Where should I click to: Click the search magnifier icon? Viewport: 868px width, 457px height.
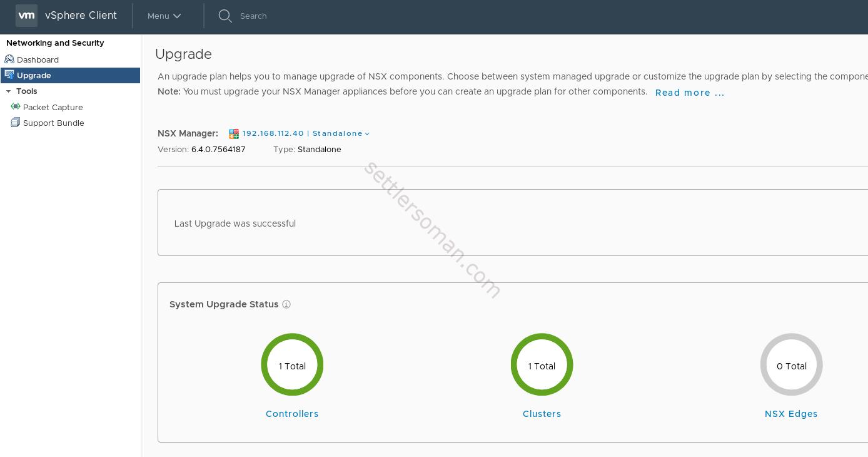[225, 16]
